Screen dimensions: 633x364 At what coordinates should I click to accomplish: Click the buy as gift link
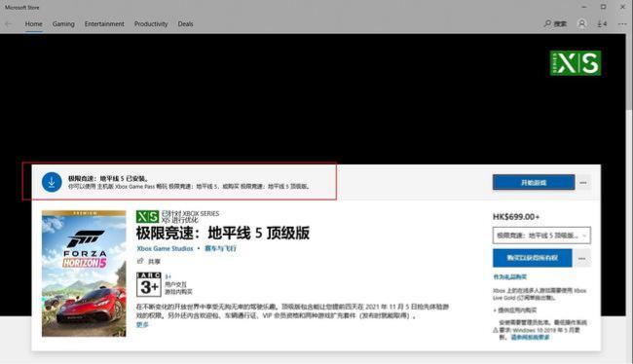coord(510,276)
